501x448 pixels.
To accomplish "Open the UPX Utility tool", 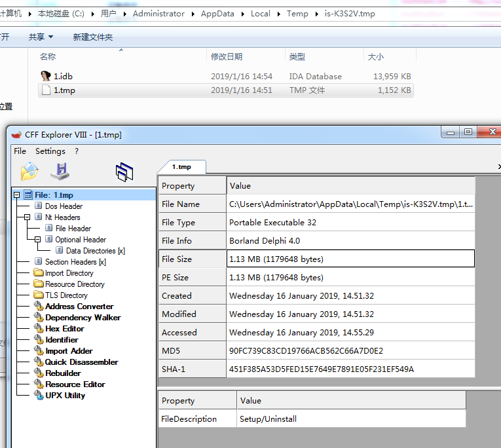I will (x=65, y=396).
